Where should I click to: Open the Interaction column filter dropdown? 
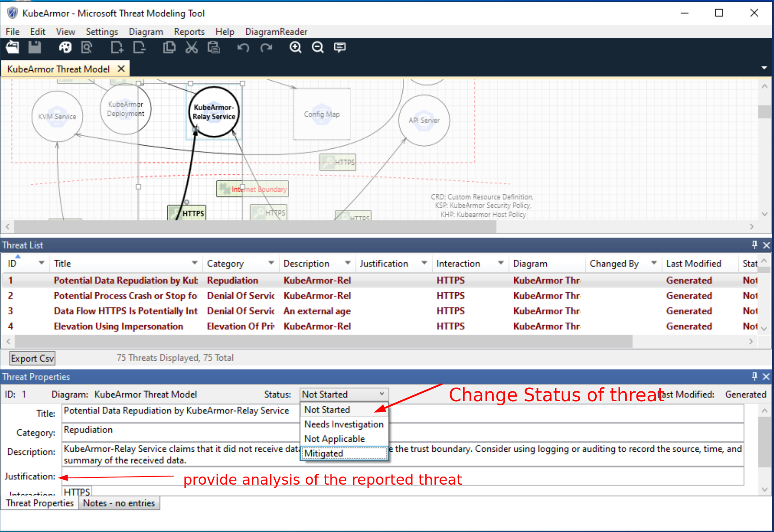(x=501, y=263)
